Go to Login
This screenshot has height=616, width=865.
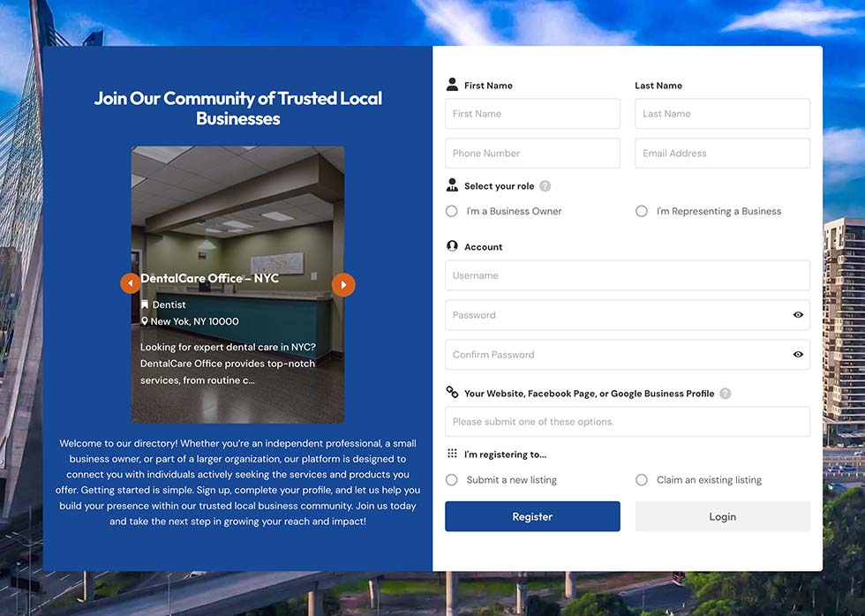(722, 516)
